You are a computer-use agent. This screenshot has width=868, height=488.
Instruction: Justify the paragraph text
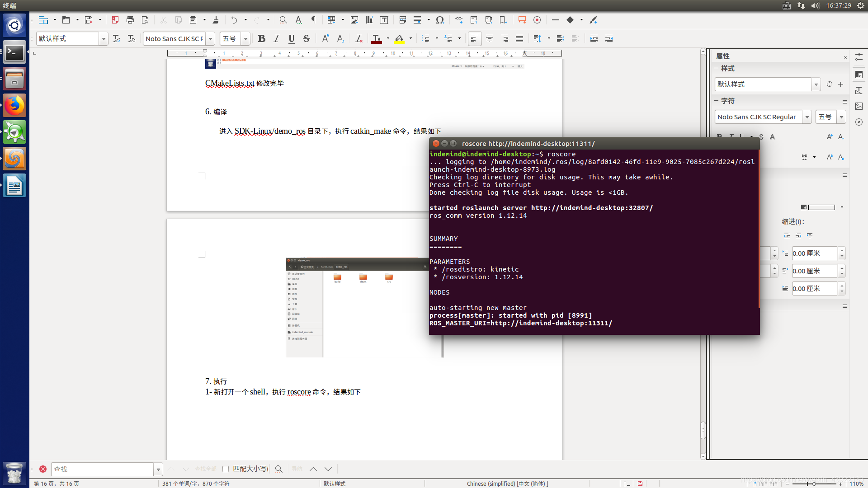click(x=519, y=39)
